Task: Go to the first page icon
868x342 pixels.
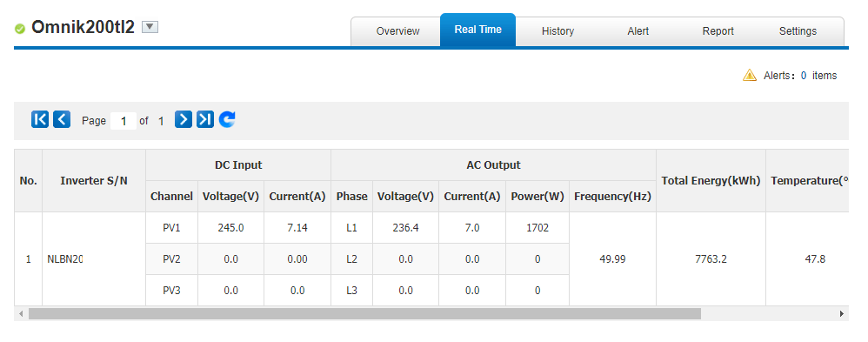Action: [40, 119]
